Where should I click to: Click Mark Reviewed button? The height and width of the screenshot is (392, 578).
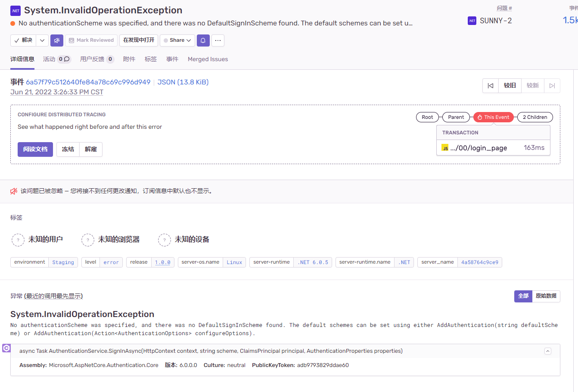point(91,40)
